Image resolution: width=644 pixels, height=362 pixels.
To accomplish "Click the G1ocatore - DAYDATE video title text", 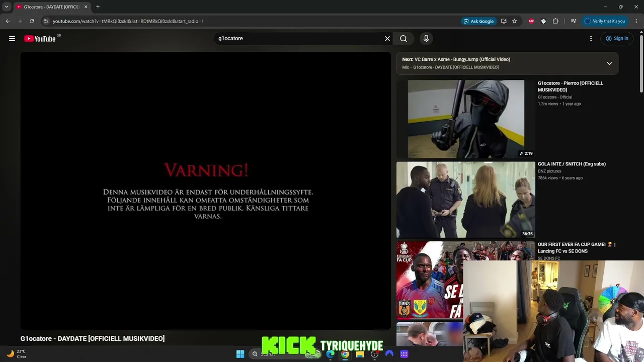I will (x=93, y=339).
